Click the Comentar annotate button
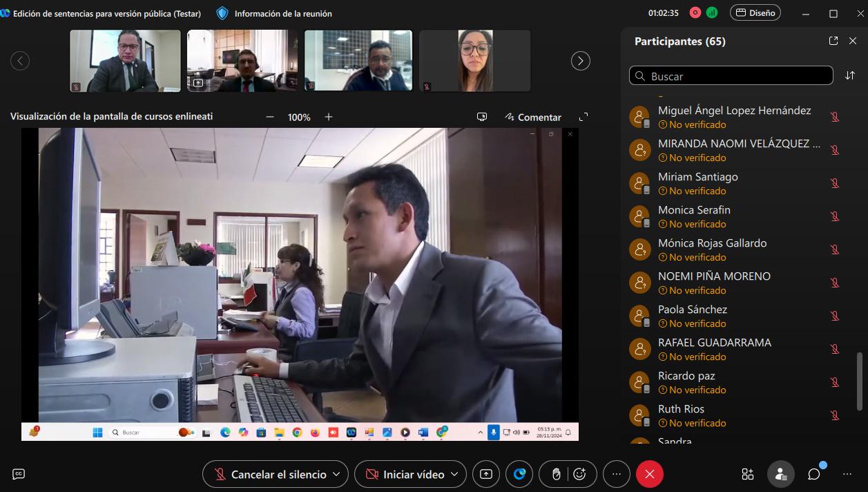The height and width of the screenshot is (492, 868). pos(532,117)
